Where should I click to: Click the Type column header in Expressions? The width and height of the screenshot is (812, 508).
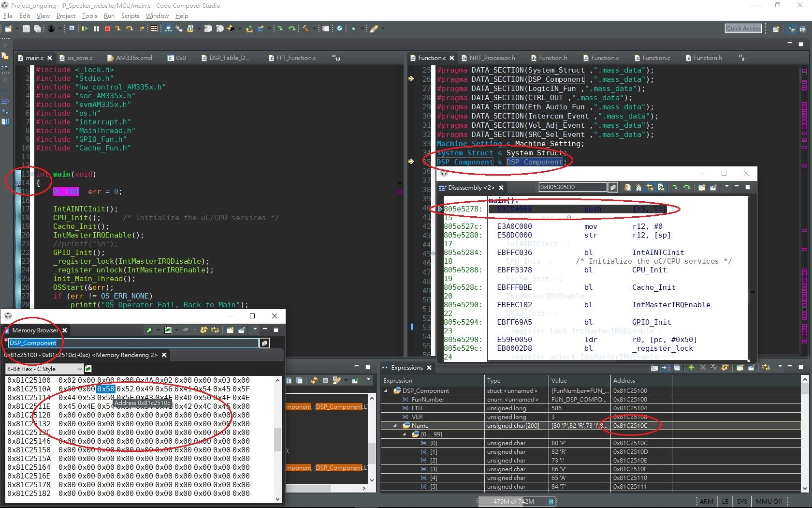pos(517,381)
